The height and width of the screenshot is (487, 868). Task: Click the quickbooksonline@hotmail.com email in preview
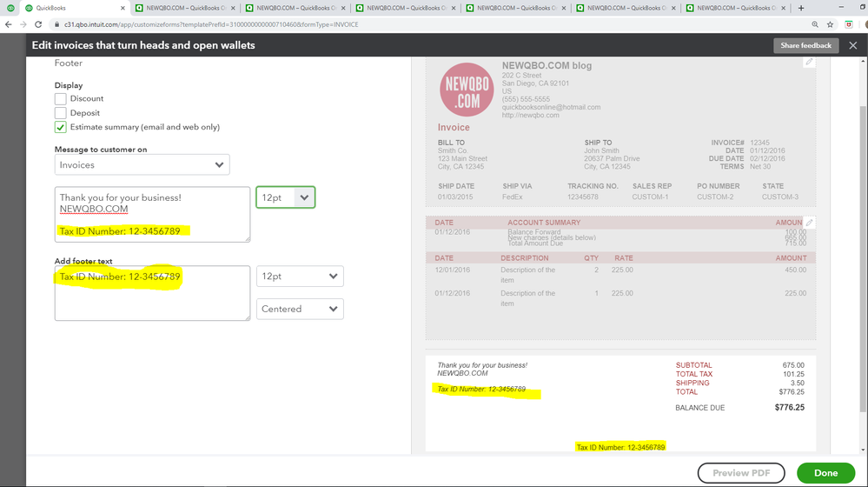[551, 107]
